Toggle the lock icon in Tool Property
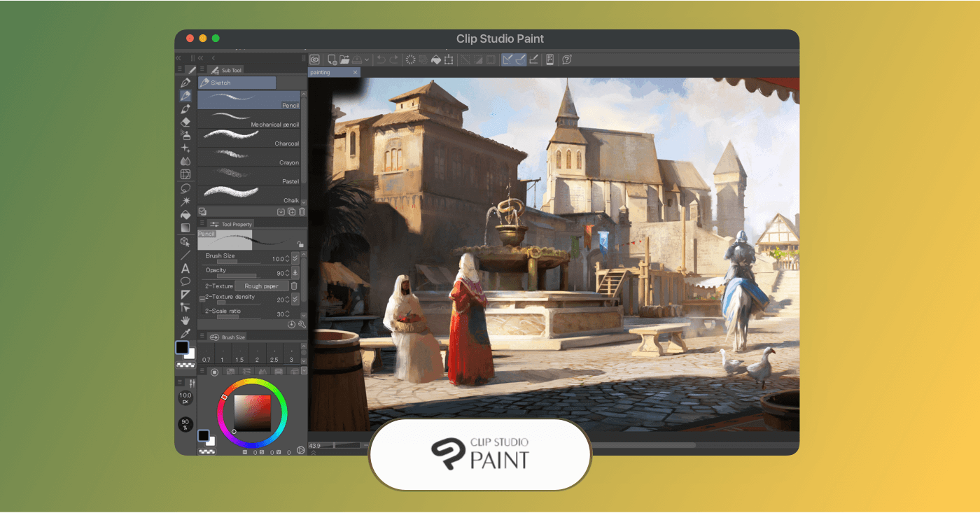Viewport: 980px width, 513px height. pyautogui.click(x=301, y=244)
